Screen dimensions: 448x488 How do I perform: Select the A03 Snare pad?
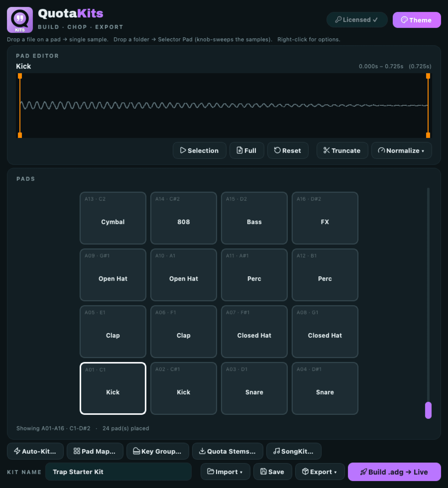pyautogui.click(x=254, y=388)
